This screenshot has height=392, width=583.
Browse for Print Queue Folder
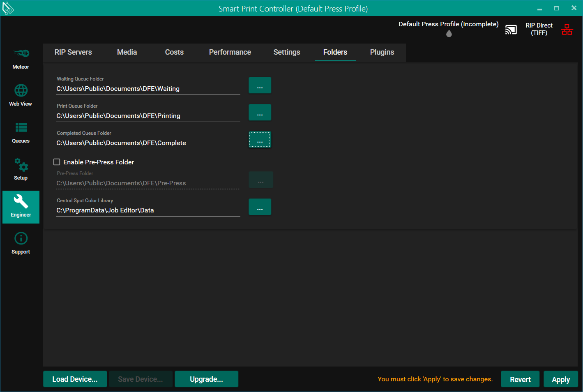click(260, 113)
